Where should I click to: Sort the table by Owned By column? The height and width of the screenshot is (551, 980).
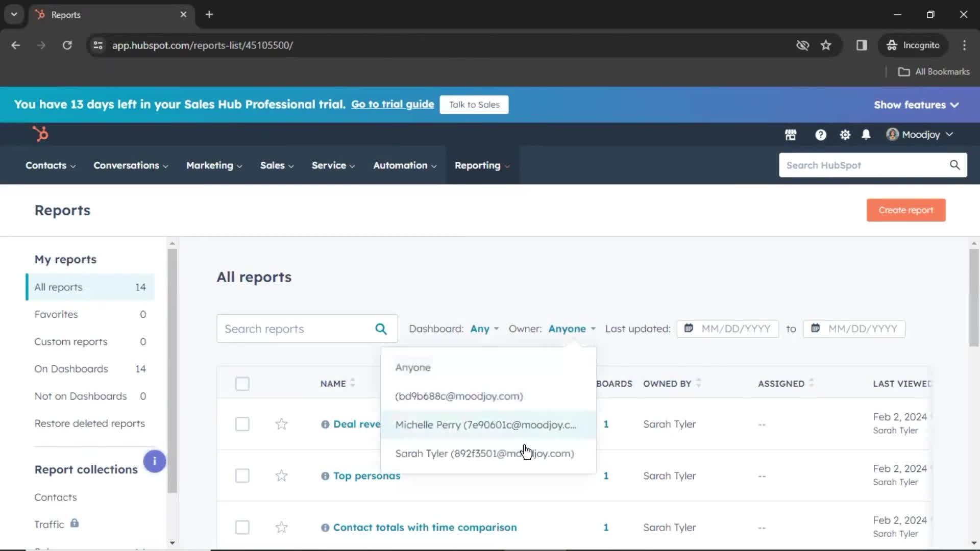pos(672,384)
